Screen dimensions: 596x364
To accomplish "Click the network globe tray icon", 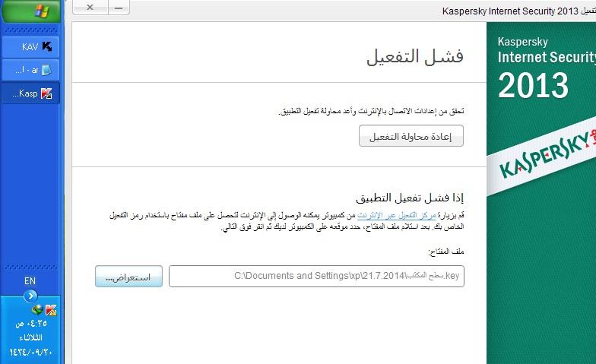I will (37, 310).
